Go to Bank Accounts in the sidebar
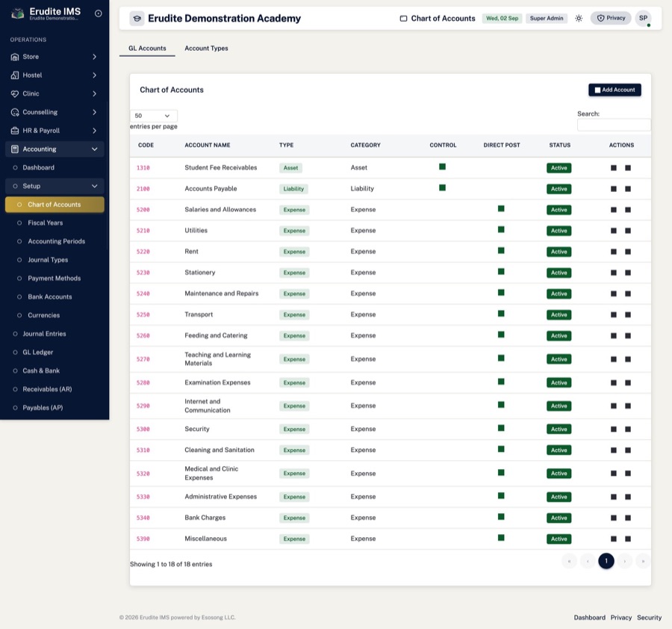Viewport: 672px width, 629px height. 50,297
